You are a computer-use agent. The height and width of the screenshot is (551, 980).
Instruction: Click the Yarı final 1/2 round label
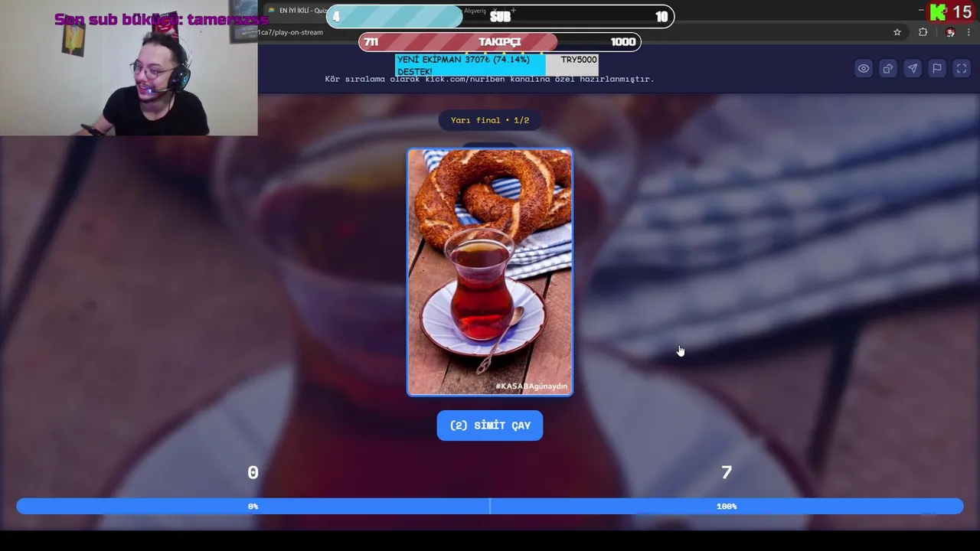click(x=490, y=120)
